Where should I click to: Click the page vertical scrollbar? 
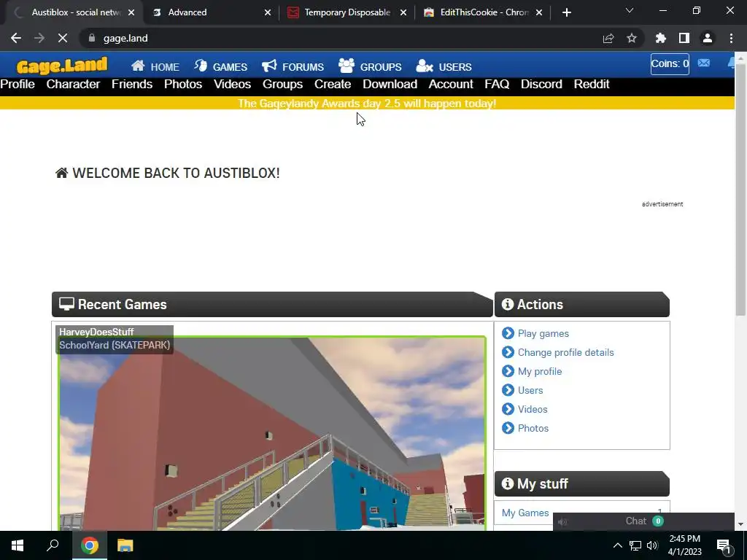coord(740,190)
